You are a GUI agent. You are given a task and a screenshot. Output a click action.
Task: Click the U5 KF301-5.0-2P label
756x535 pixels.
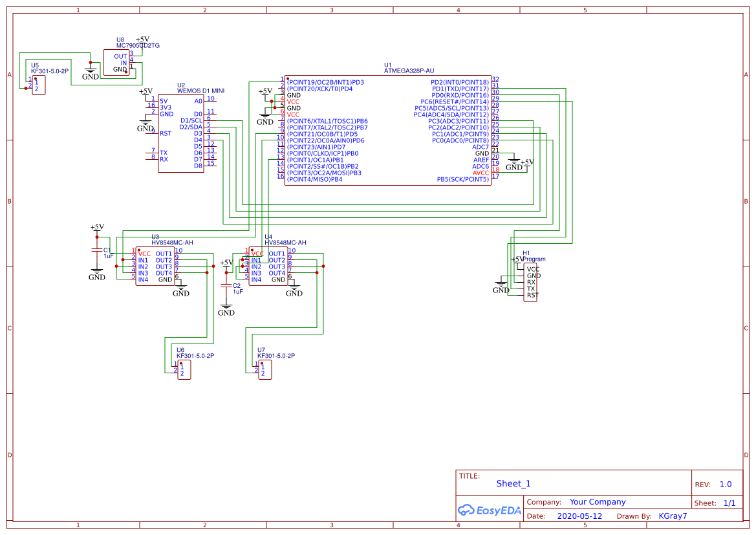[x=50, y=71]
